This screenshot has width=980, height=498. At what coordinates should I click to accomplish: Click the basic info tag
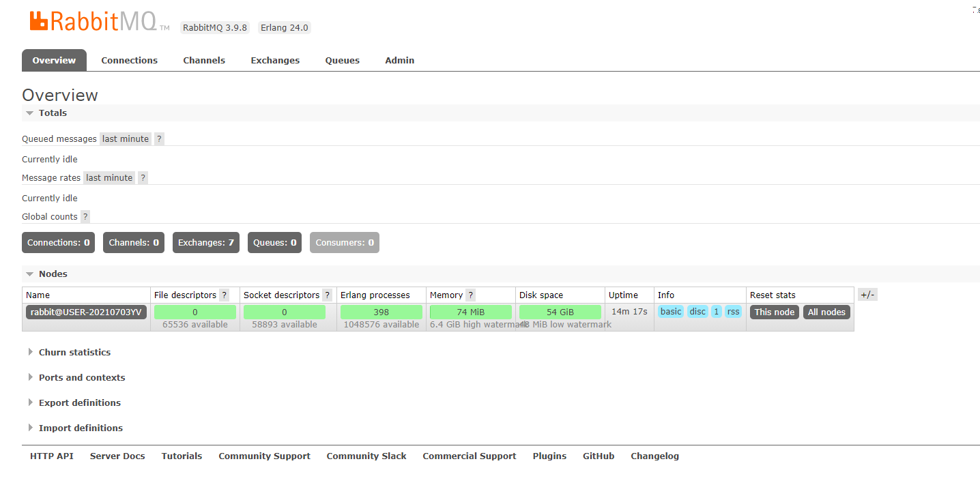pos(671,312)
